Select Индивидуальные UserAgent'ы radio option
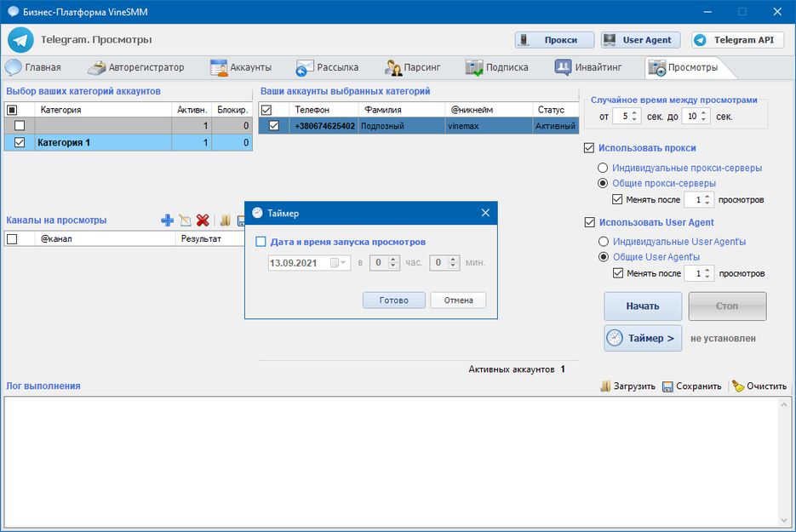Image resolution: width=796 pixels, height=532 pixels. point(603,242)
